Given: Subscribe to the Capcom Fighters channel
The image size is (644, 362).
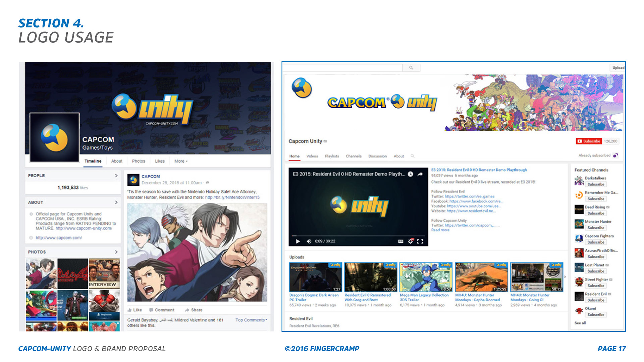Looking at the screenshot, I should coord(596,242).
